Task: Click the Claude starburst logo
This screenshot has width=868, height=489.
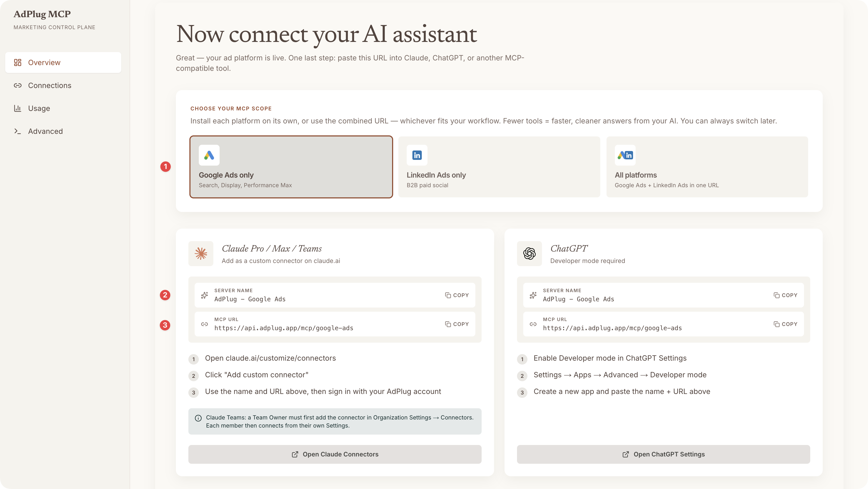Action: (201, 254)
